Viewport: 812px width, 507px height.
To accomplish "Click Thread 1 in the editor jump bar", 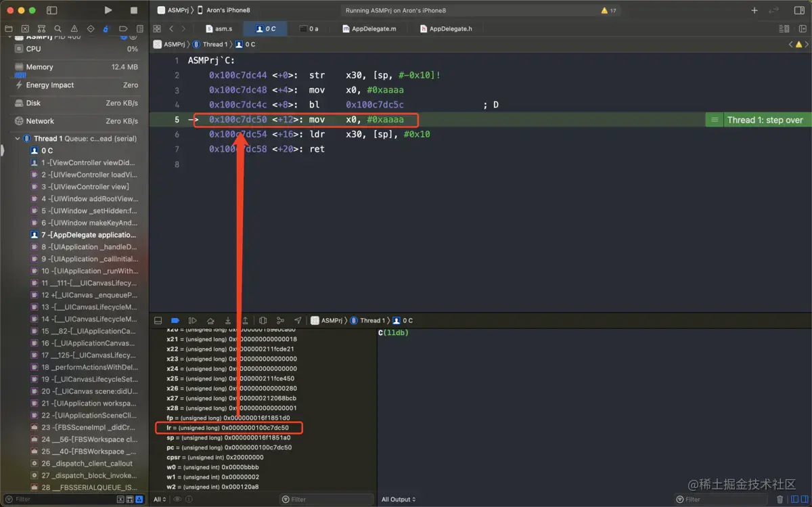I will click(210, 44).
